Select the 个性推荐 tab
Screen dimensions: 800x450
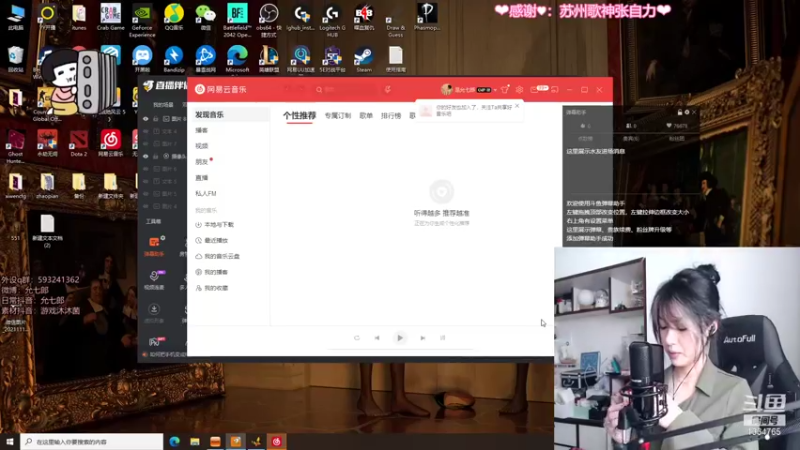299,116
